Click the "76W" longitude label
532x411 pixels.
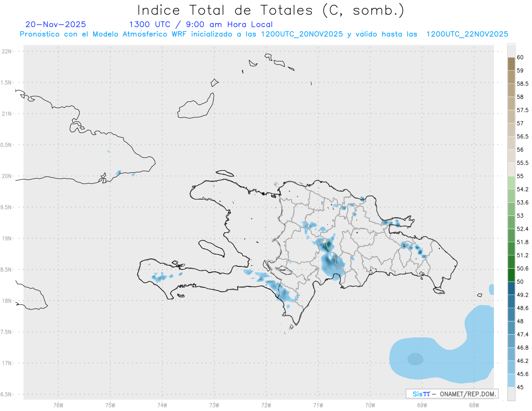point(58,405)
